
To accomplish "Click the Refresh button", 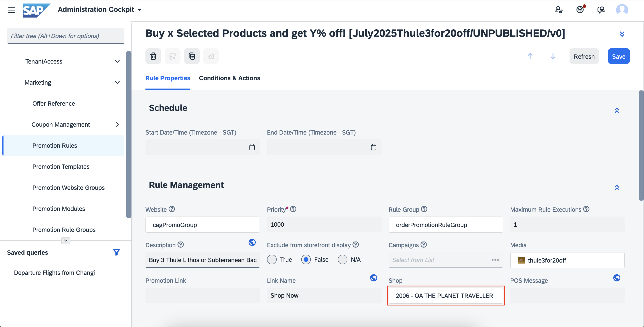I will [584, 56].
